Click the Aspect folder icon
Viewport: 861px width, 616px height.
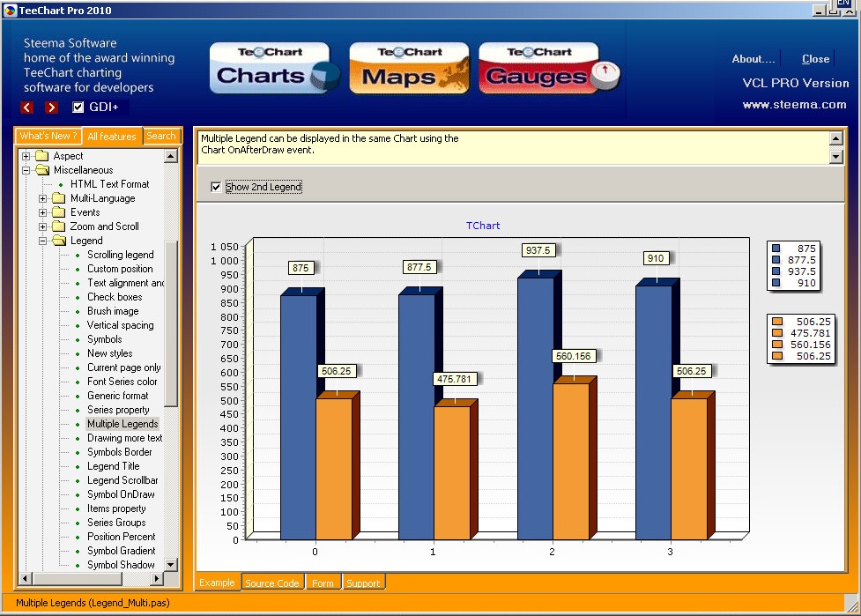click(x=42, y=156)
